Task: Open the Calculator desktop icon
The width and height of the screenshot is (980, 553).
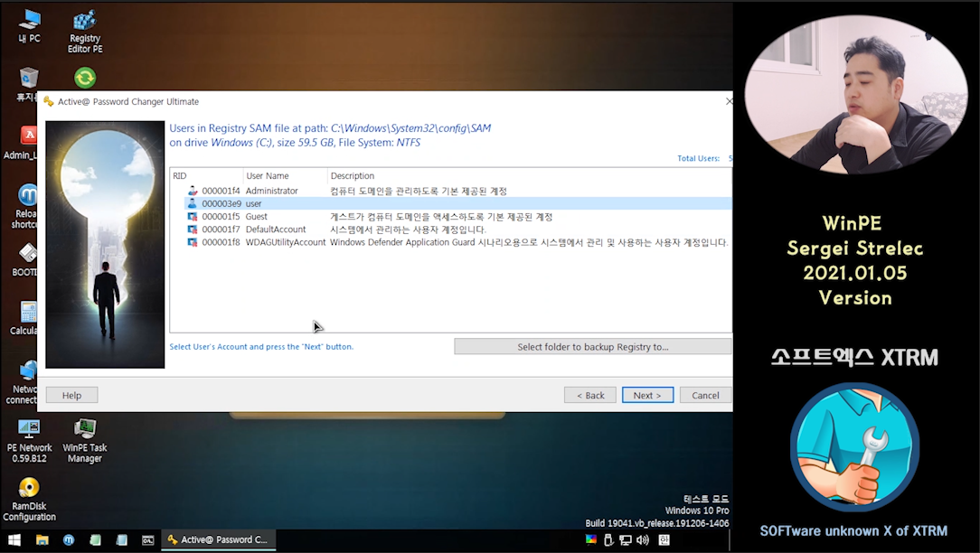Action: (x=25, y=317)
